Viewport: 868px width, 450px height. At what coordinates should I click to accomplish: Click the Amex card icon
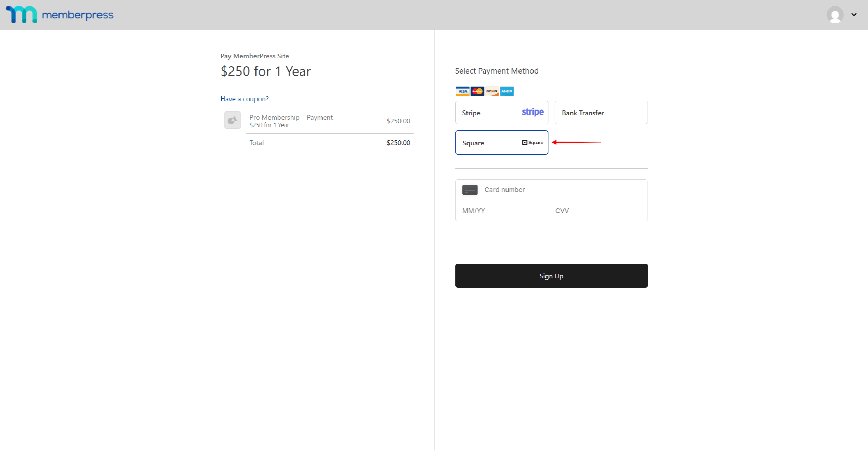507,91
